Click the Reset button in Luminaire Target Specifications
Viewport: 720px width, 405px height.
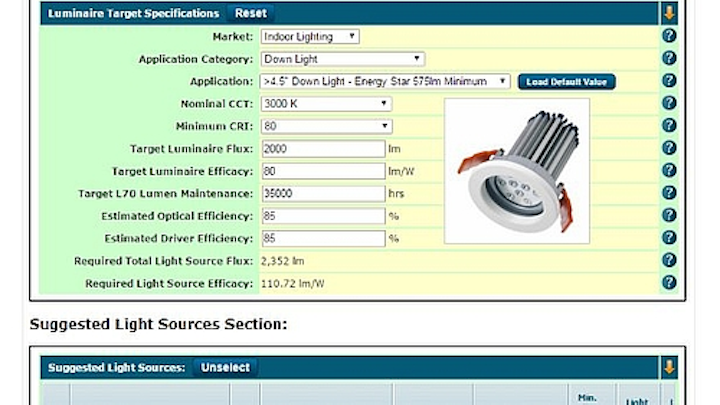click(x=251, y=13)
